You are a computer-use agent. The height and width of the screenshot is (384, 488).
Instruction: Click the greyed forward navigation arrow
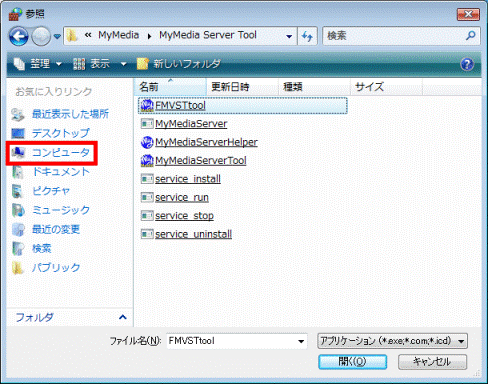[x=41, y=36]
